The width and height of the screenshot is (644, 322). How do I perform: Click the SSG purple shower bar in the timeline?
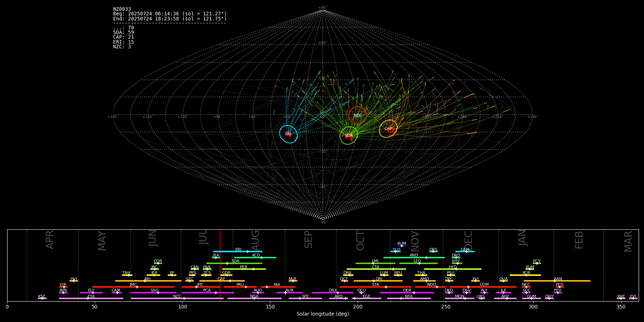pos(153,293)
